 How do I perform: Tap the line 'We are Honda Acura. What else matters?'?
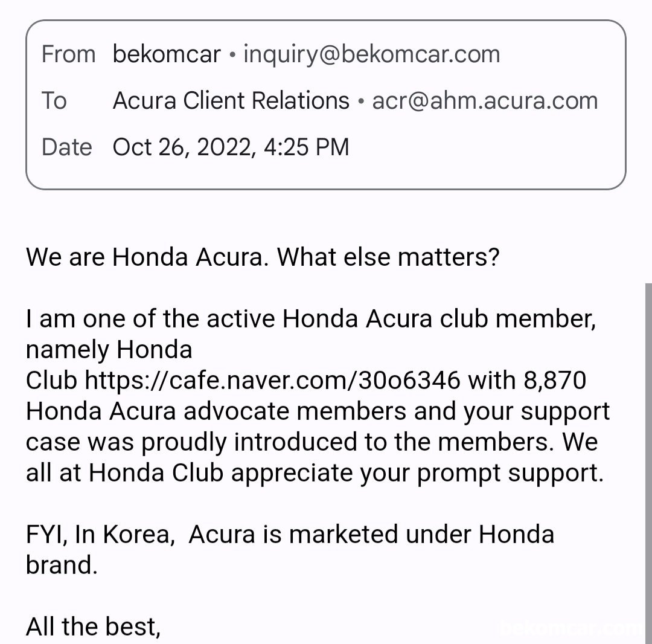263,257
